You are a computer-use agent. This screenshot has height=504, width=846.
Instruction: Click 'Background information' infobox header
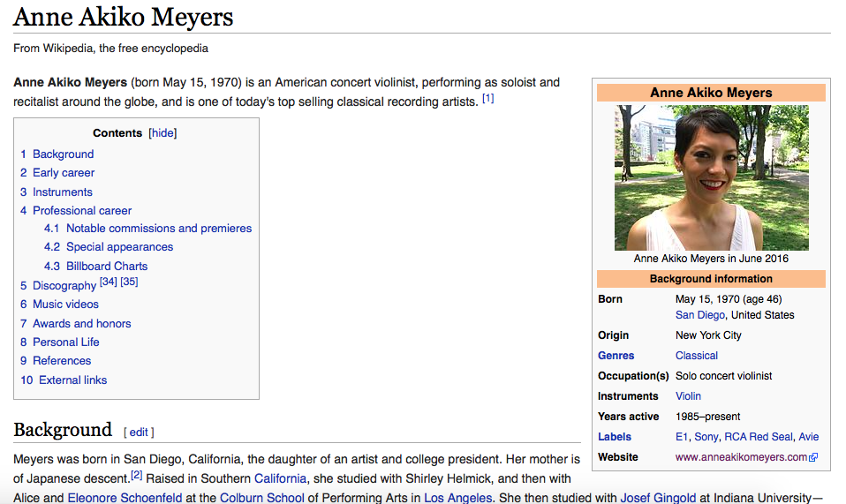coord(711,279)
